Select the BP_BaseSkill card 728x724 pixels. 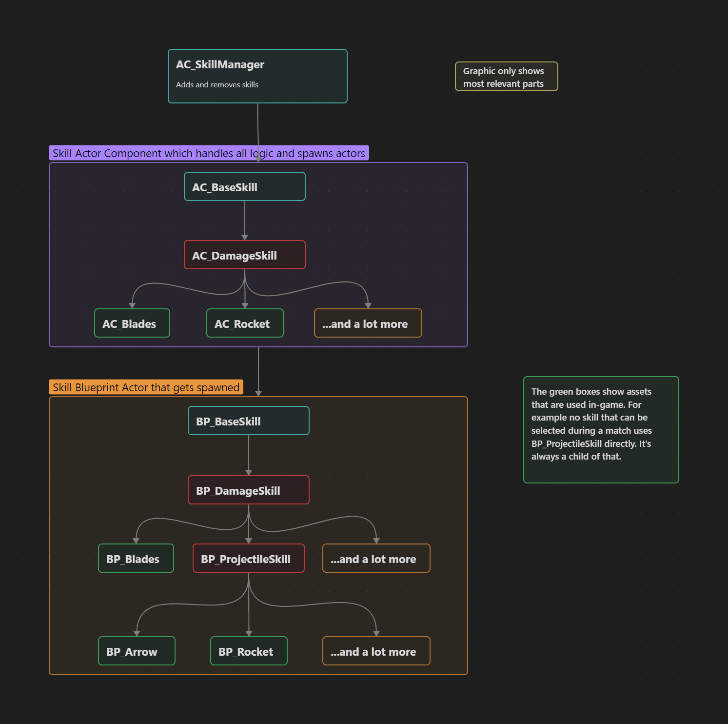click(248, 421)
